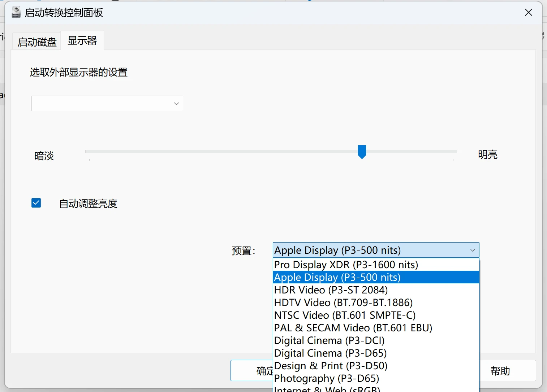This screenshot has height=392, width=547.
Task: Choose Pro Display XDR (P3-1600 nits)
Action: [x=376, y=265]
